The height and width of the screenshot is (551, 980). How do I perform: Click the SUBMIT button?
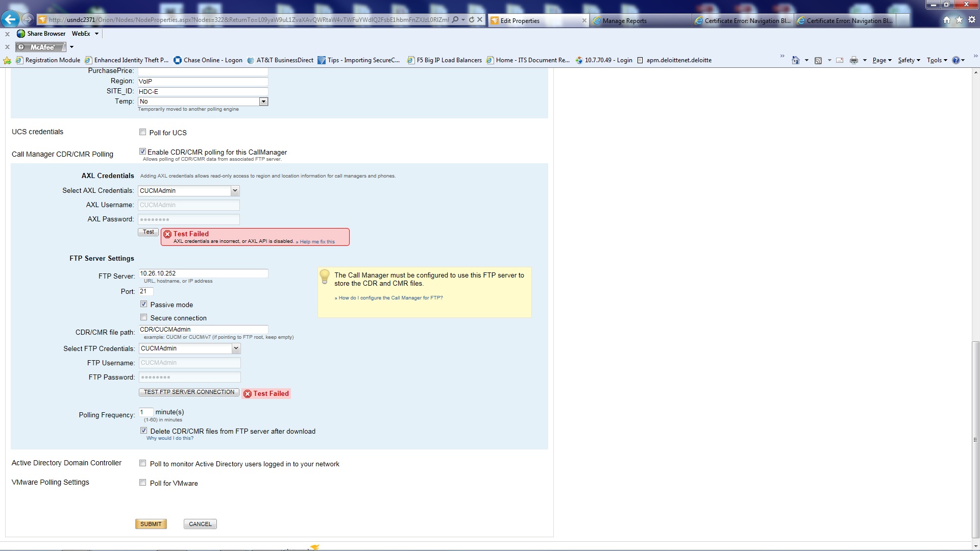click(151, 524)
